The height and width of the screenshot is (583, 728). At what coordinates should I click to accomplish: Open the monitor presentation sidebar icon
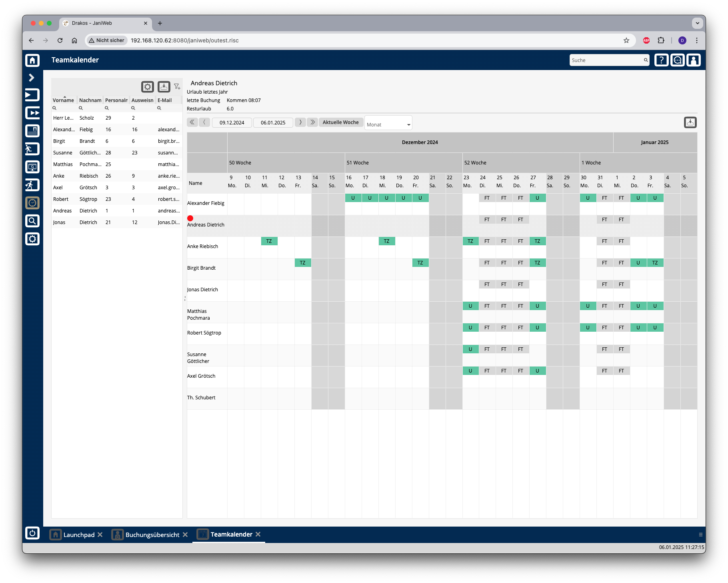32,167
